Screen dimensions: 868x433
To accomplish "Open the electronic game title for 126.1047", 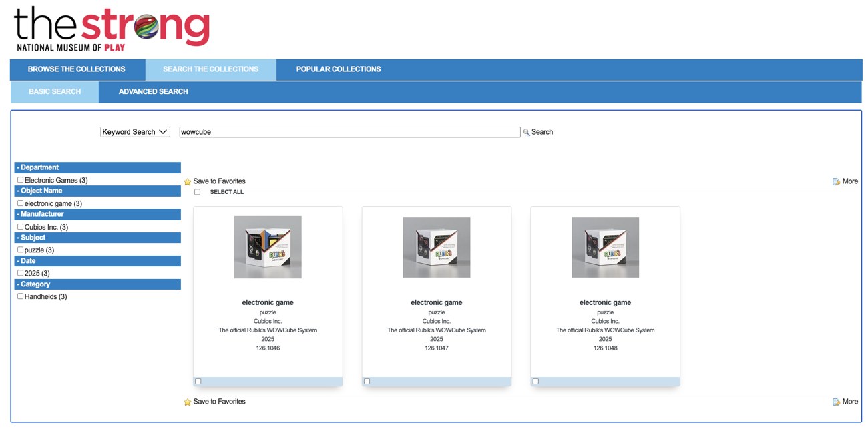I will (x=437, y=302).
